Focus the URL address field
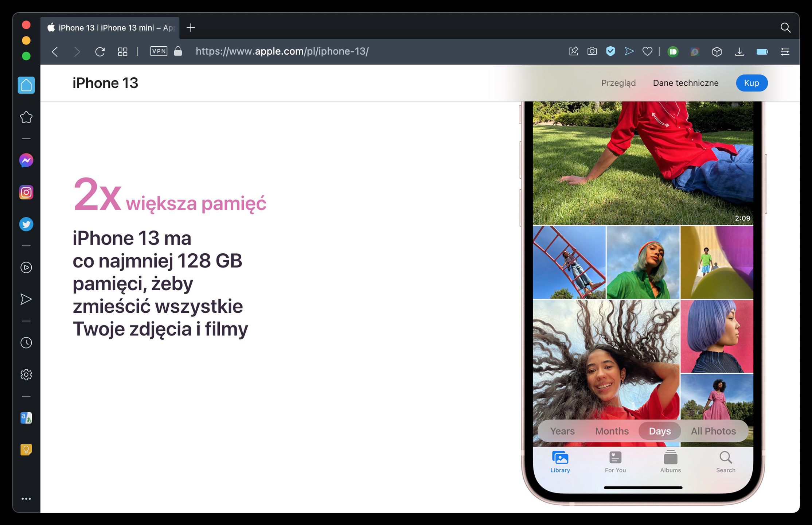The image size is (812, 525). coord(282,51)
